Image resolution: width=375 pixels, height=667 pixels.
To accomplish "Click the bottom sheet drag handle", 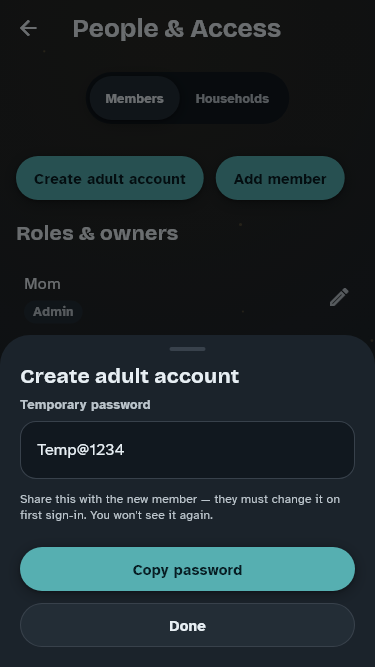I will [x=188, y=349].
